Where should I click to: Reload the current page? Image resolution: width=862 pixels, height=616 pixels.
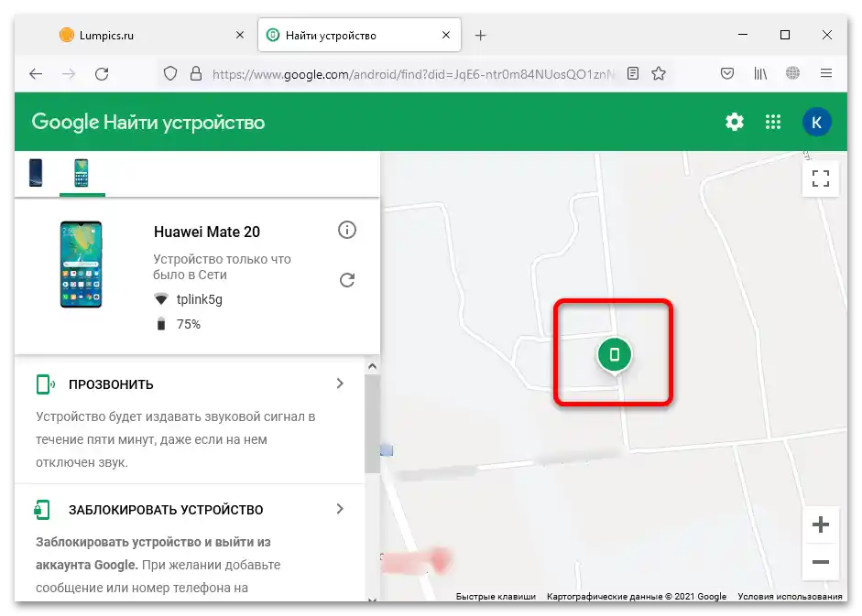[102, 73]
